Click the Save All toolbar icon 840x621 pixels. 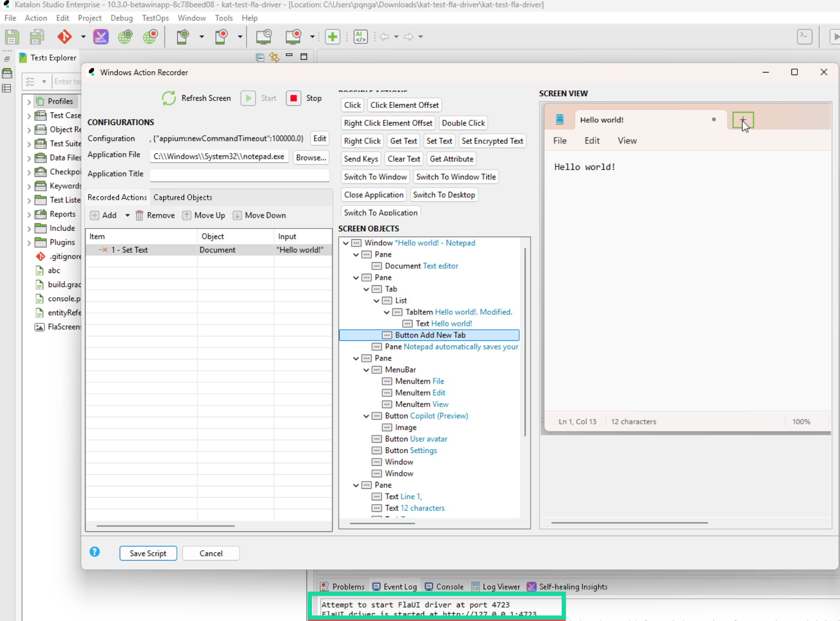click(37, 37)
